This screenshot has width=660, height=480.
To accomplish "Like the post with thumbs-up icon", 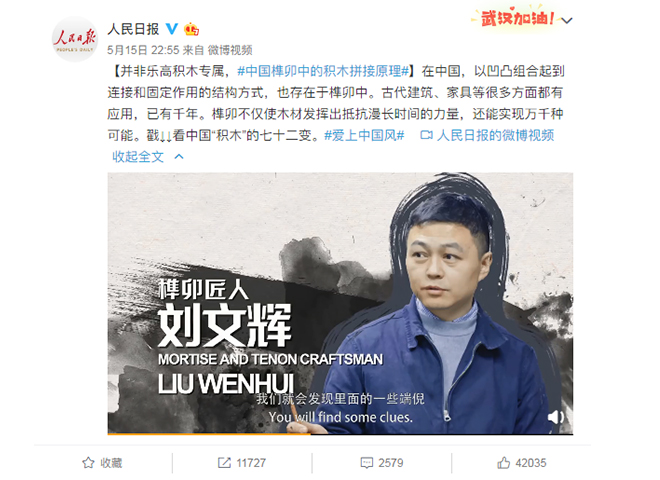I will (x=503, y=463).
